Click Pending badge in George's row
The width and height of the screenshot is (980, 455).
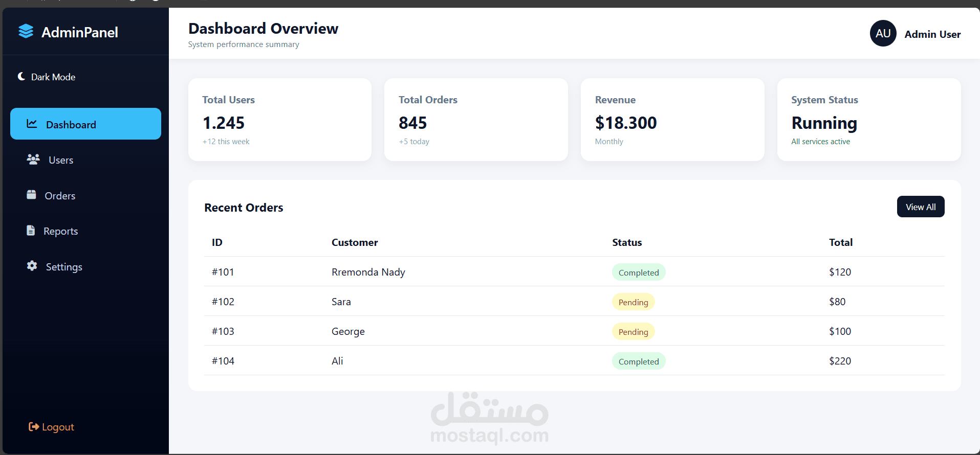click(633, 332)
